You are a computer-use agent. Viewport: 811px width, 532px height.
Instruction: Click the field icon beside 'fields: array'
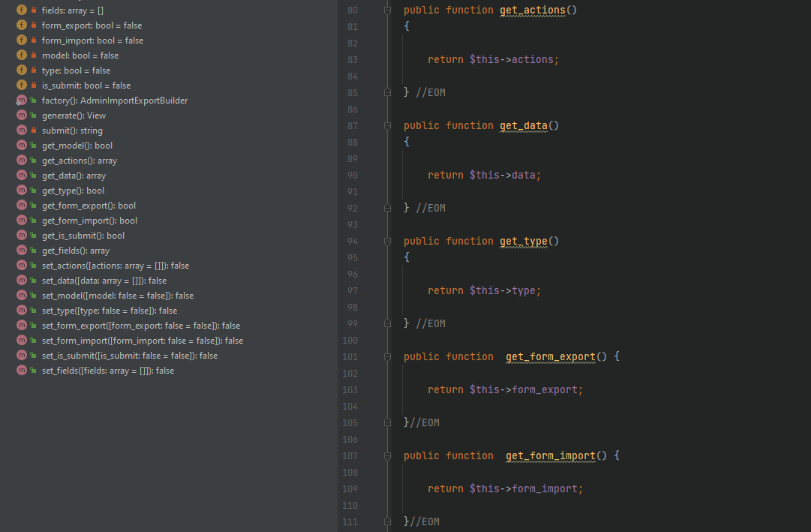(x=22, y=11)
